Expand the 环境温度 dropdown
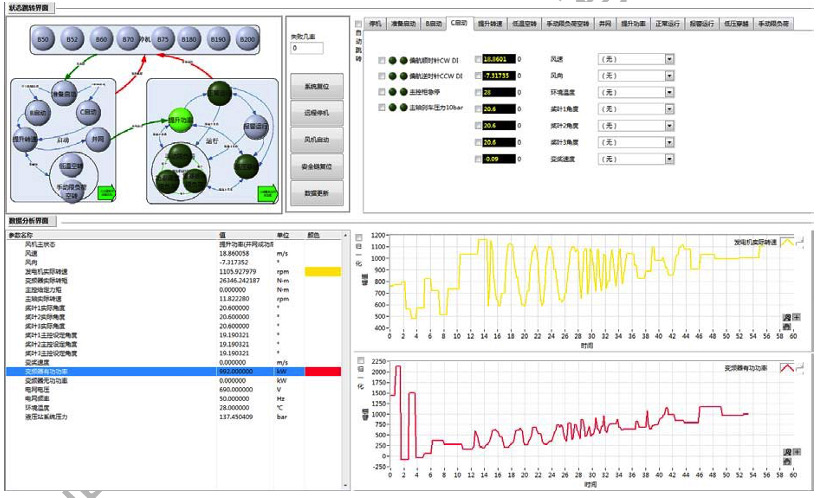Screen dimensions: 819x498 tap(670, 92)
